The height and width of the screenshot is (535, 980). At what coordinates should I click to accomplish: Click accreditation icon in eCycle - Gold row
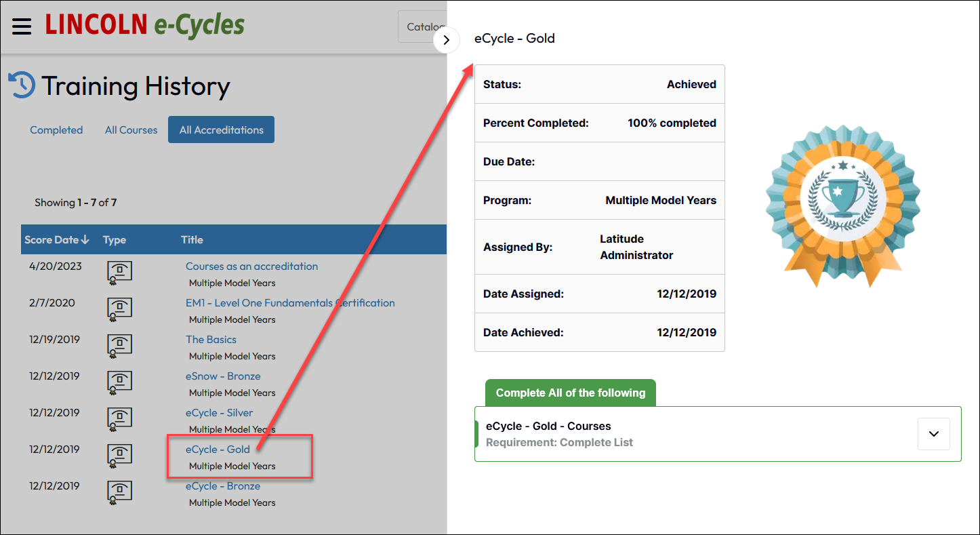tap(119, 456)
